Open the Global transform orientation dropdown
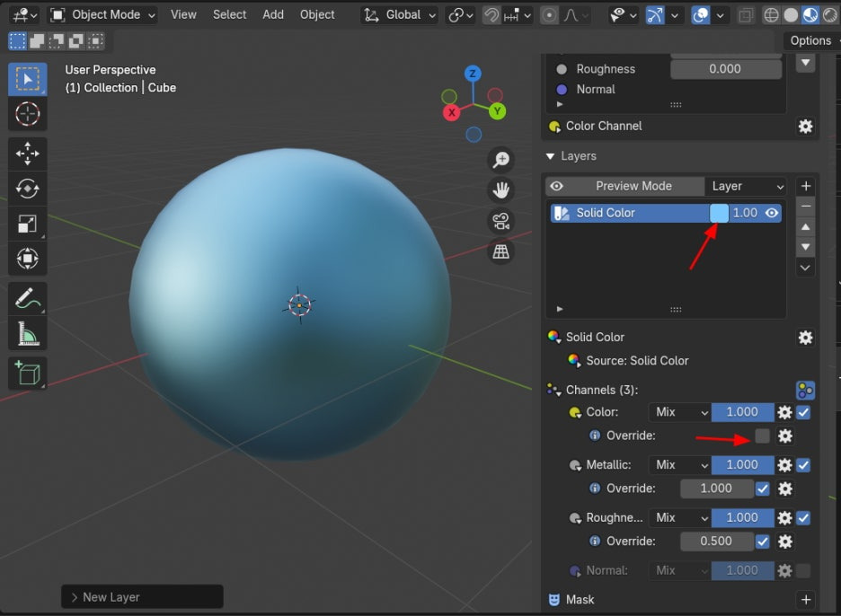 [x=400, y=15]
